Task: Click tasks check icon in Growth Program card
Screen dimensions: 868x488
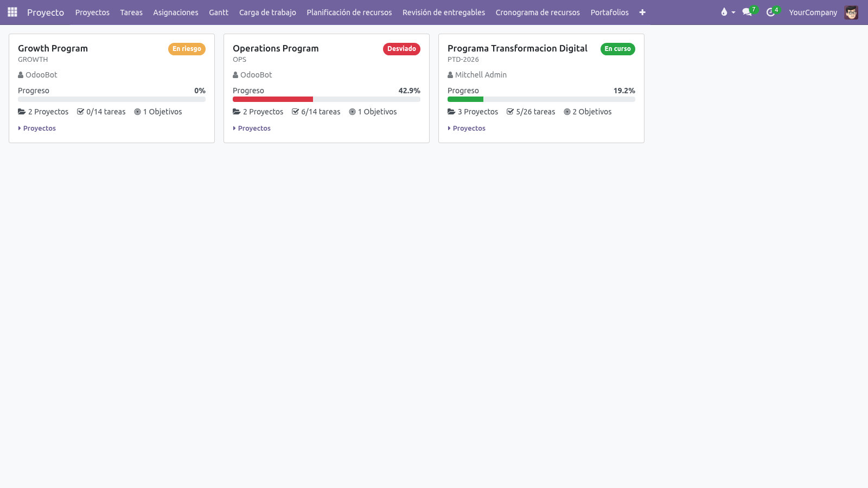Action: [x=80, y=112]
